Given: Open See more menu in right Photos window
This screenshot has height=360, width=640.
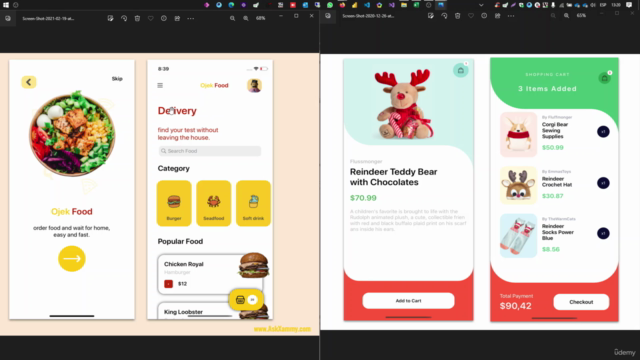Looking at the screenshot, I should (511, 16).
